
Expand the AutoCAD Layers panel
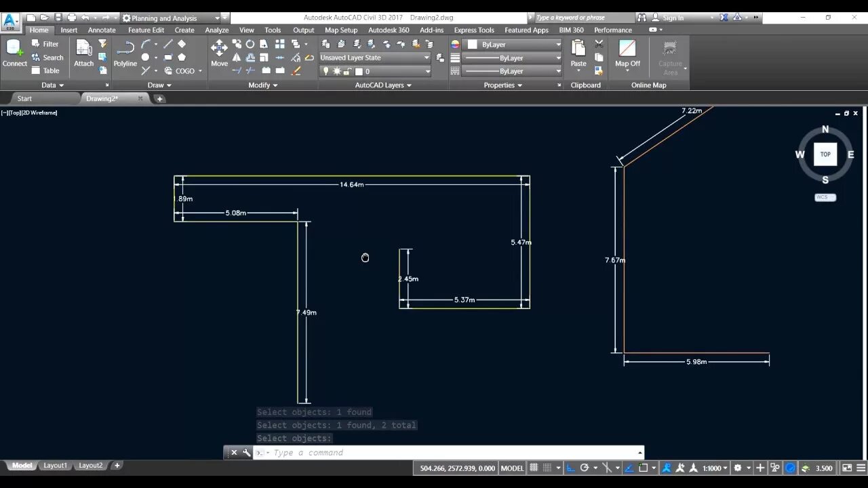point(384,85)
